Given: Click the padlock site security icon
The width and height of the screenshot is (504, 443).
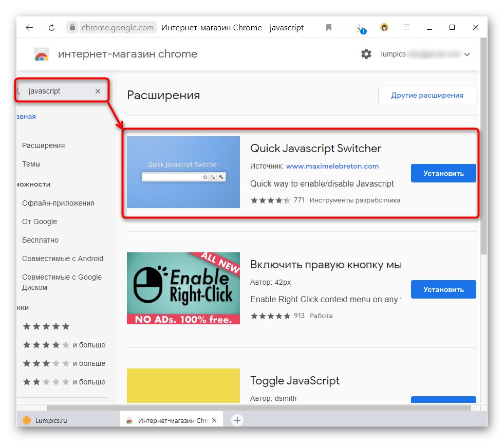Looking at the screenshot, I should 72,27.
